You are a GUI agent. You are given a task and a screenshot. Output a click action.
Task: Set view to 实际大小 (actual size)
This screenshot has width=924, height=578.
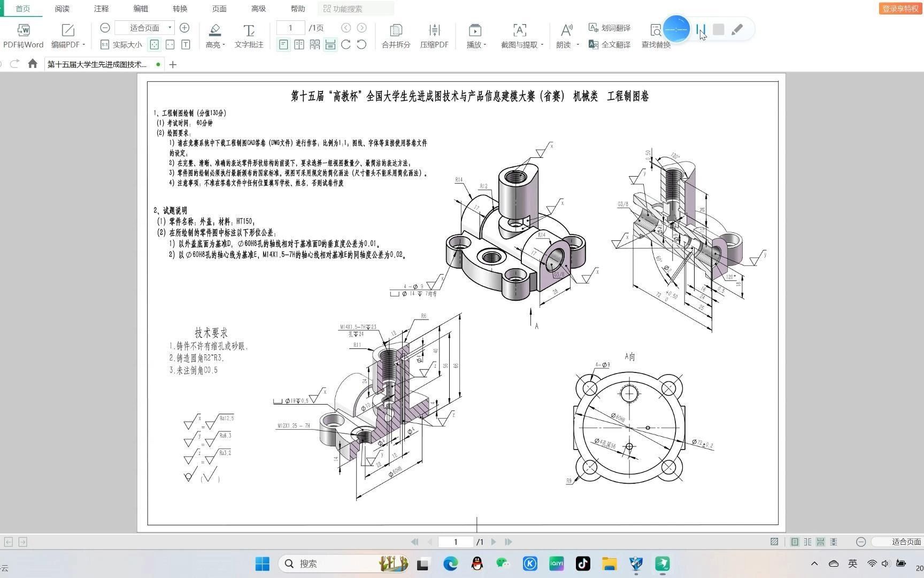click(x=121, y=44)
